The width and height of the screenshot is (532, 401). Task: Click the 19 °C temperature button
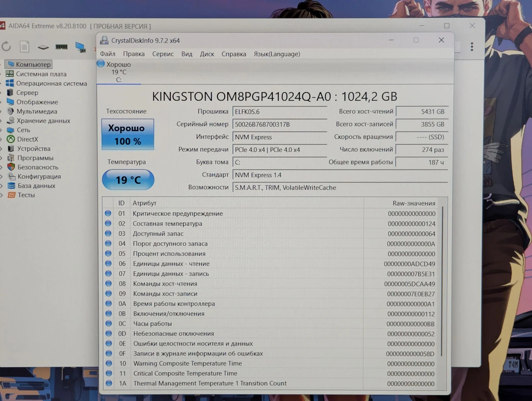pyautogui.click(x=128, y=180)
